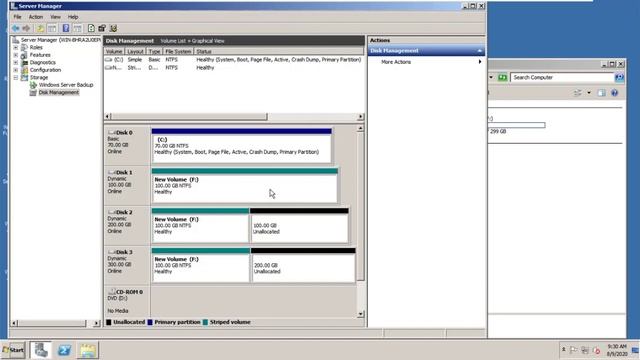Click the Start button on taskbar
640x360 pixels.
coord(13,350)
